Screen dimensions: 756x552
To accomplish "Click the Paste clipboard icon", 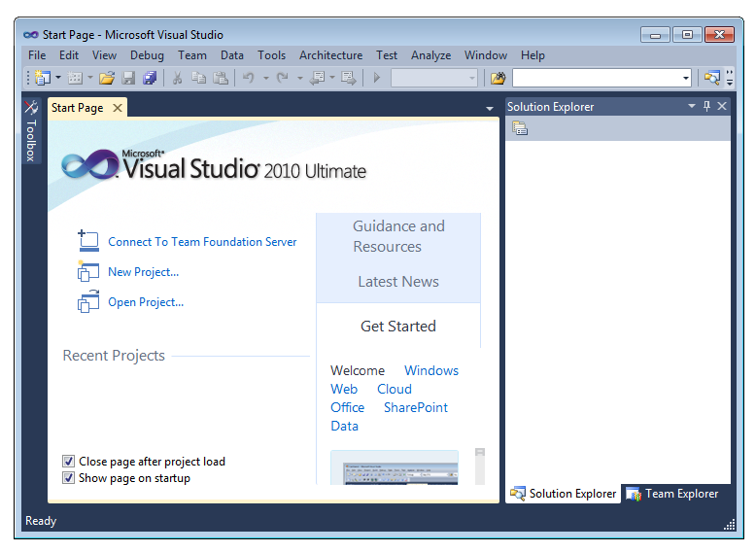I will click(221, 78).
